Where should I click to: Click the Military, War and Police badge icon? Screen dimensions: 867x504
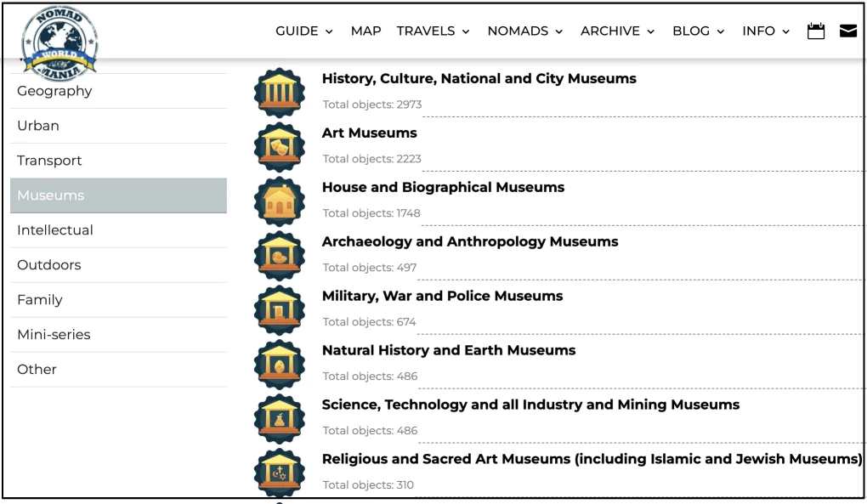point(279,309)
